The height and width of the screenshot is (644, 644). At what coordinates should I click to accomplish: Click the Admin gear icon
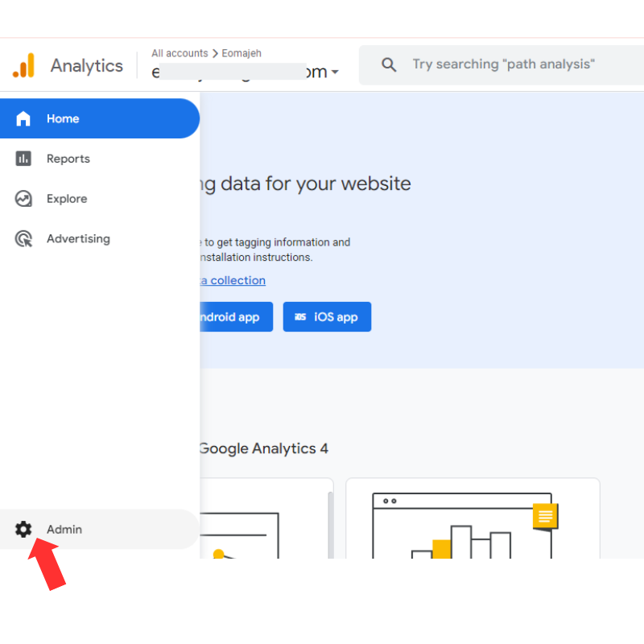point(23,530)
